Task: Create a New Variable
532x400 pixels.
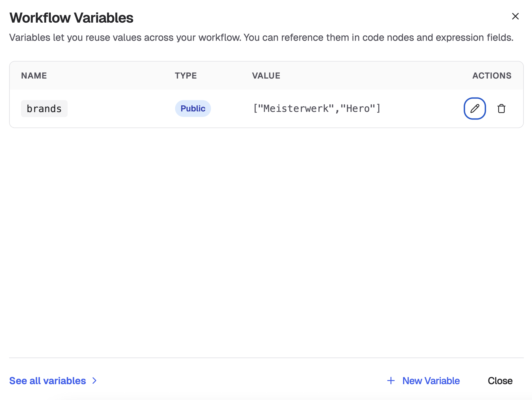Action: coord(431,380)
